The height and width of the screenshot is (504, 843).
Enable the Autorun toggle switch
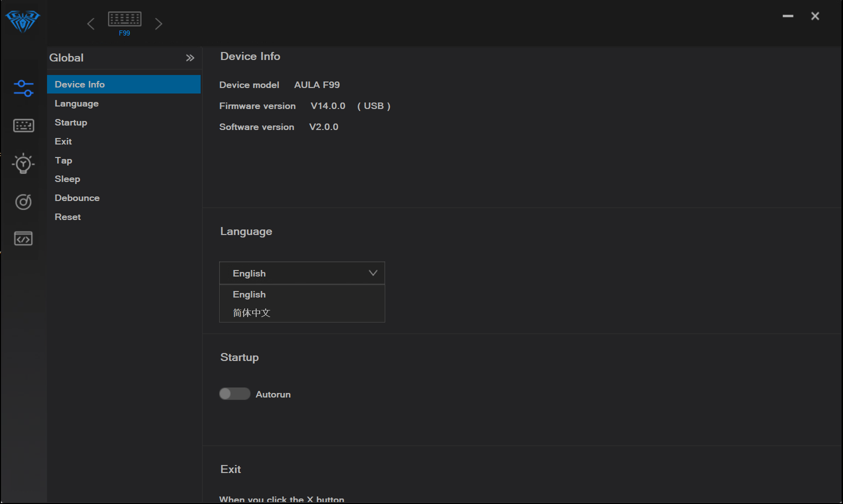click(x=235, y=394)
